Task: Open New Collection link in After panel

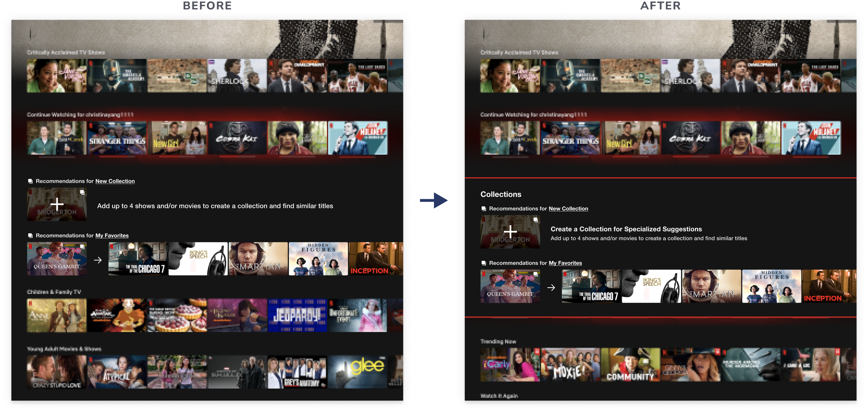Action: pyautogui.click(x=568, y=208)
